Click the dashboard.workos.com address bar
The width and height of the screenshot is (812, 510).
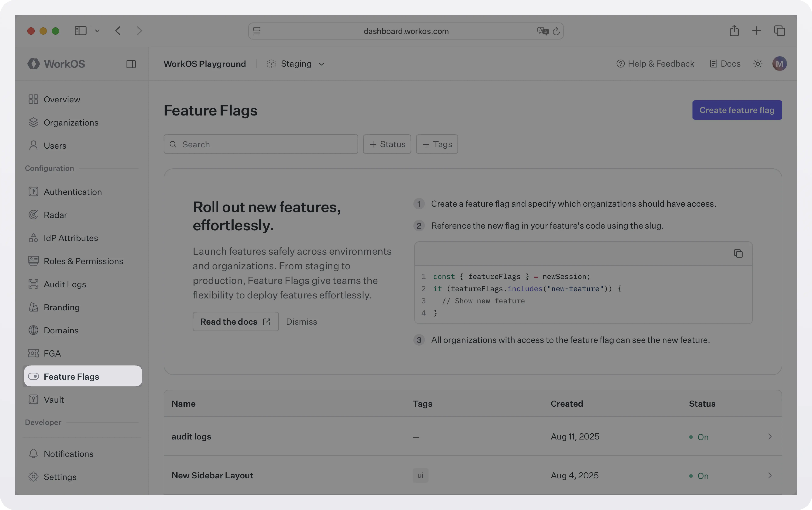coord(406,31)
